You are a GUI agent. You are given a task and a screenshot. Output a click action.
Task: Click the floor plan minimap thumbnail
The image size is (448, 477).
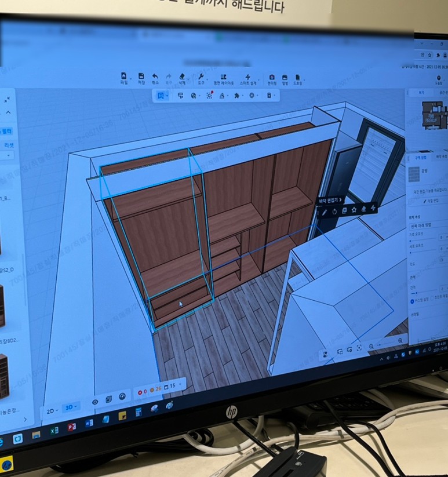point(434,115)
